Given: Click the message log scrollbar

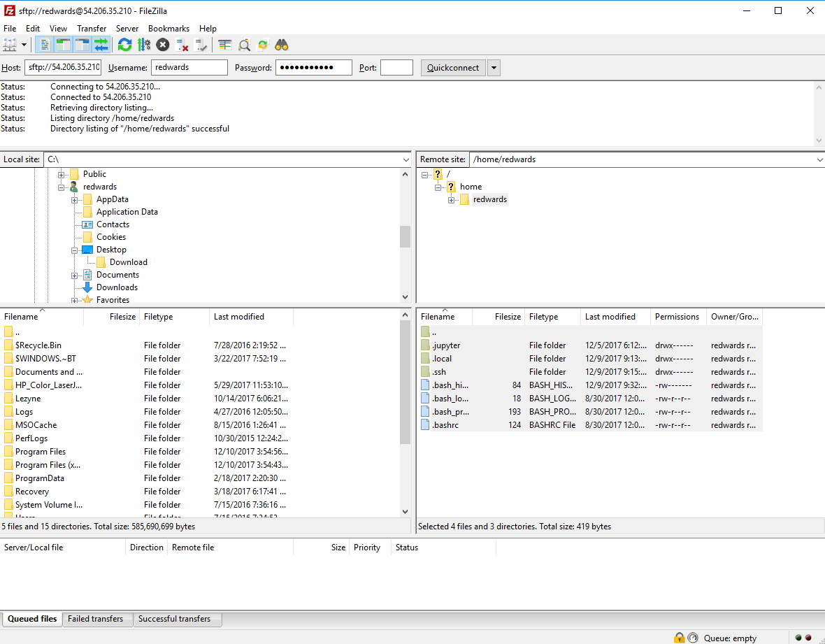Looking at the screenshot, I should point(819,113).
